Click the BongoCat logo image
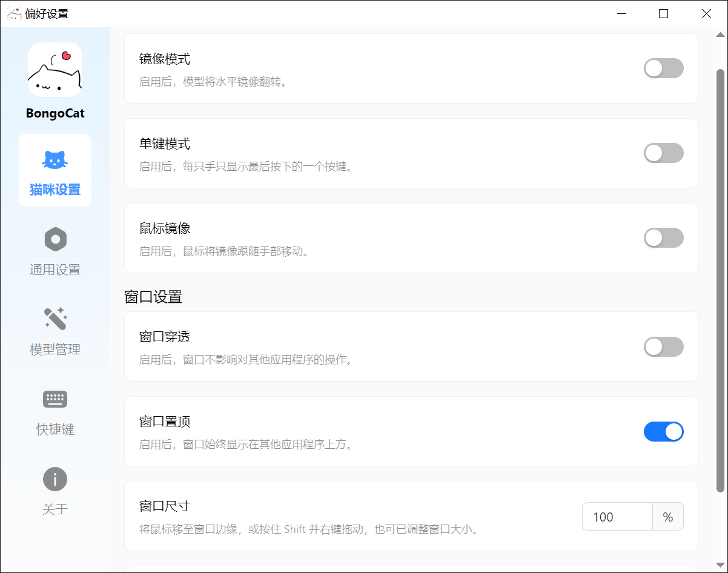This screenshot has width=728, height=573. point(55,70)
